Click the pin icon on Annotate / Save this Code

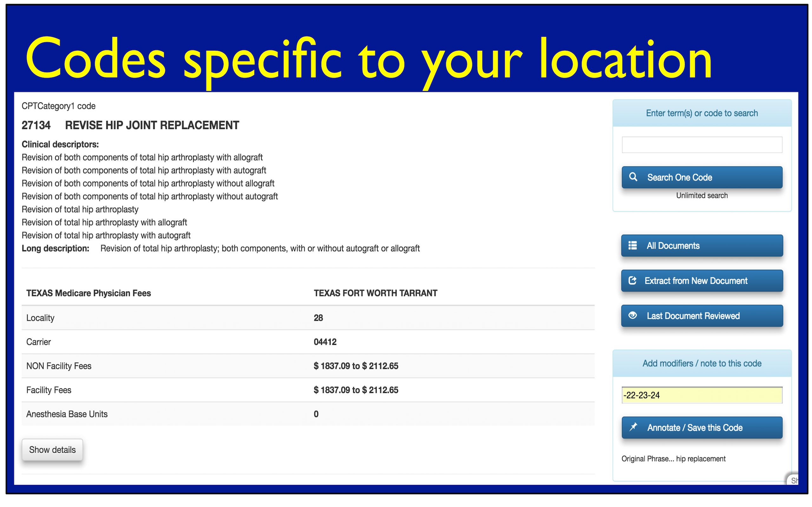coord(634,427)
